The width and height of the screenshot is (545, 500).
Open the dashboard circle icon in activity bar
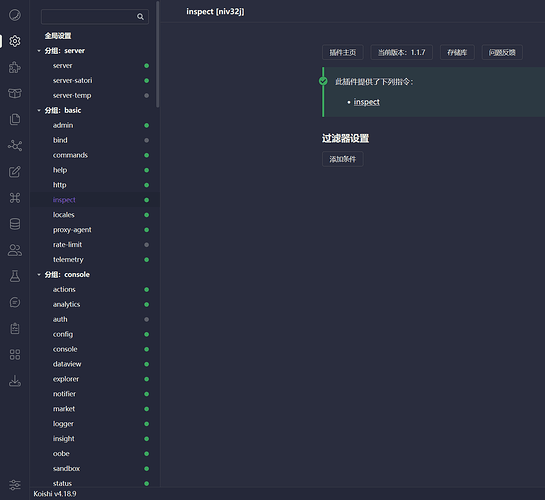tap(15, 15)
